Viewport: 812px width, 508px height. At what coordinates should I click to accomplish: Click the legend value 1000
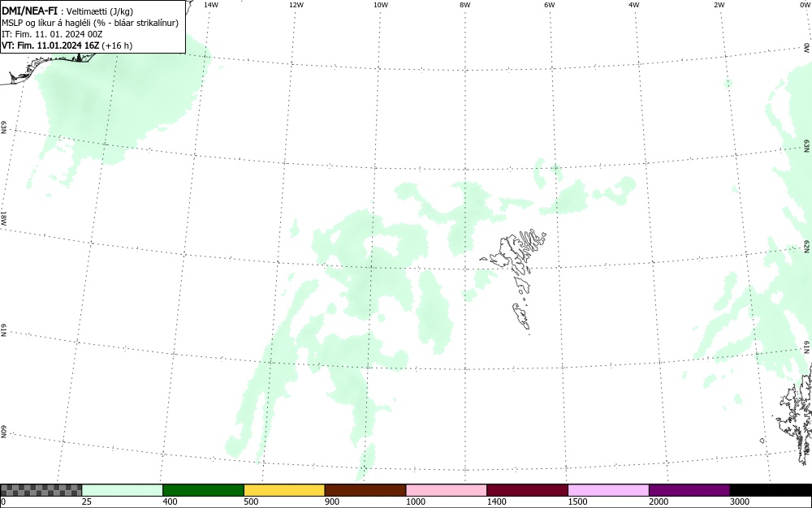click(415, 502)
